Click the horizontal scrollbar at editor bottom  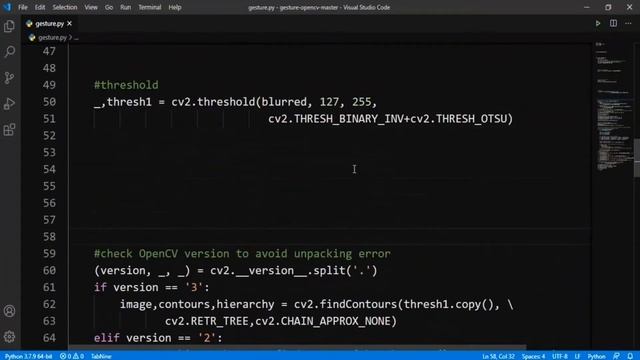(x=297, y=347)
